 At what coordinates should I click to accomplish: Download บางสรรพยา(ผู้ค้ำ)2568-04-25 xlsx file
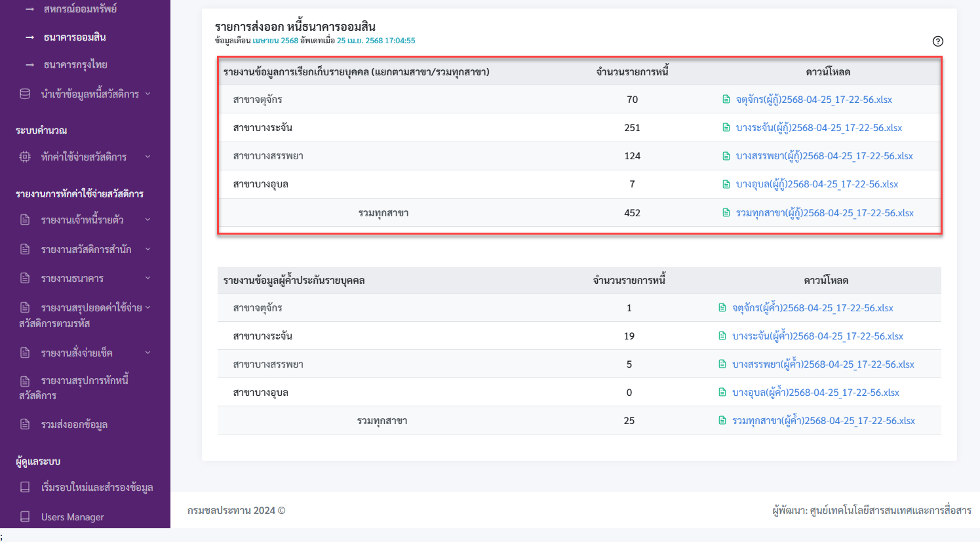(x=823, y=364)
